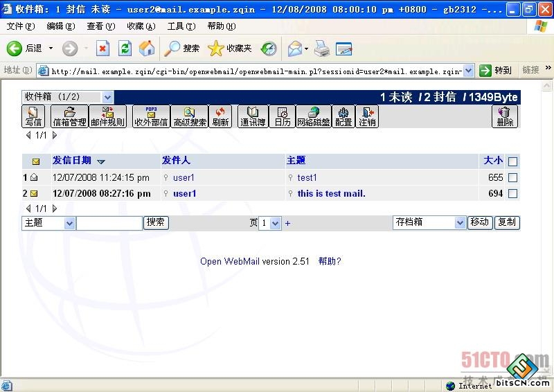Open browser 搜索 search tool

[x=182, y=48]
